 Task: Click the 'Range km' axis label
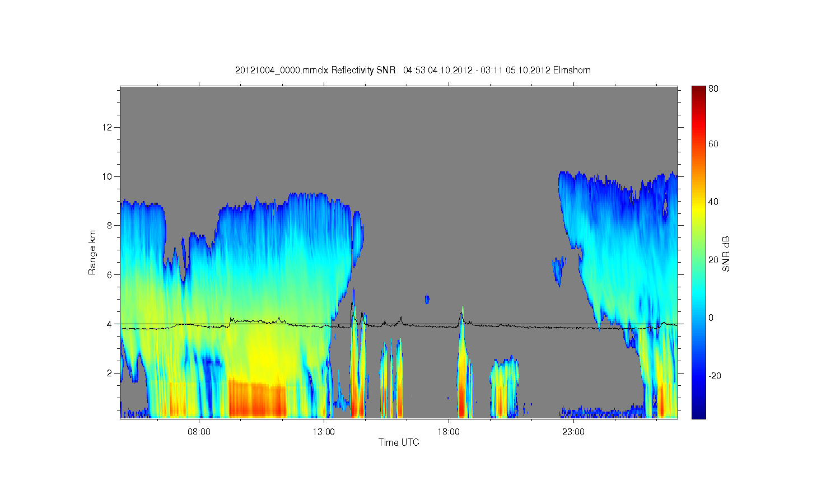(x=92, y=253)
